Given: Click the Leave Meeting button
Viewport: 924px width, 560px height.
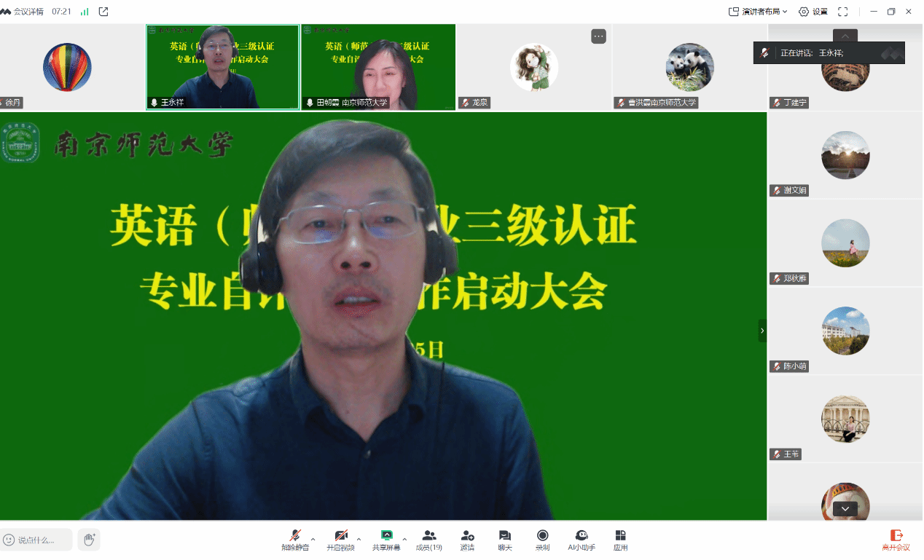Looking at the screenshot, I should click(896, 540).
